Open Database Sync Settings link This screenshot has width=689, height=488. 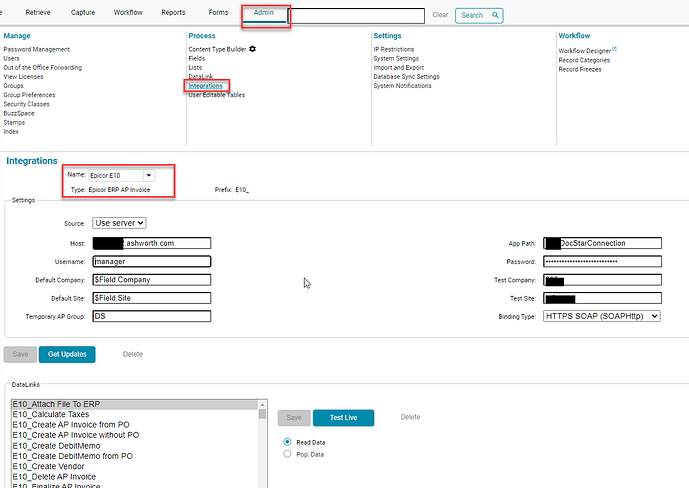point(406,76)
